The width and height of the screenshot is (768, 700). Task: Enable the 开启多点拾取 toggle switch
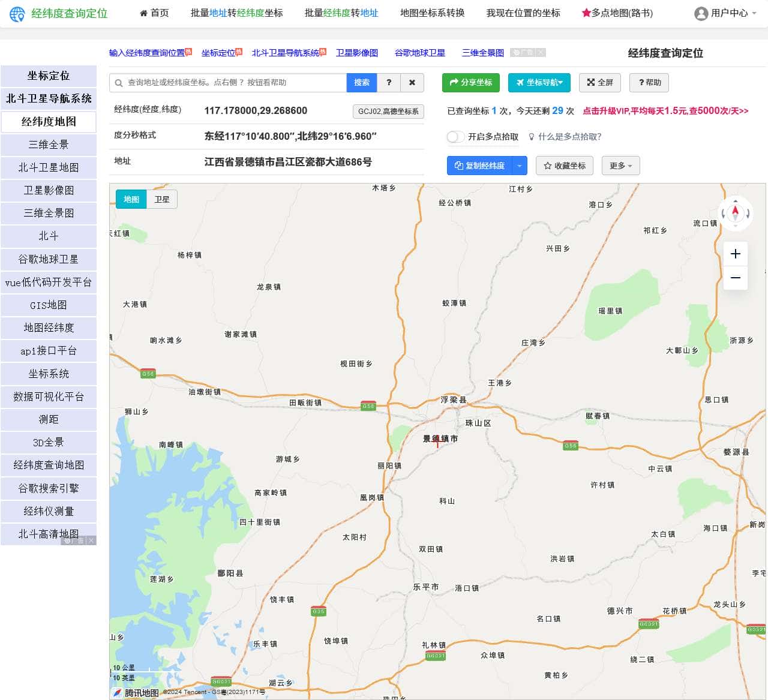point(456,137)
